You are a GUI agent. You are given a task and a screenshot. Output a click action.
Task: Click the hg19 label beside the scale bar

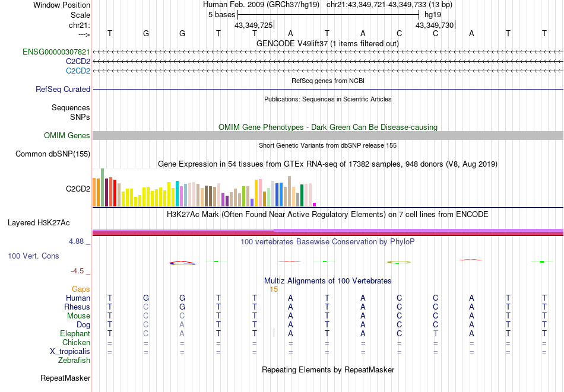(x=433, y=15)
